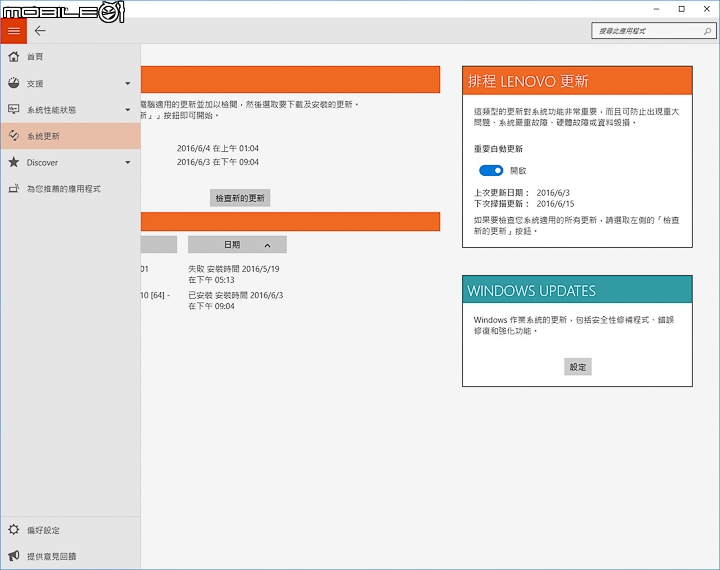Open 支援 menu item
The image size is (720, 570).
pos(71,83)
